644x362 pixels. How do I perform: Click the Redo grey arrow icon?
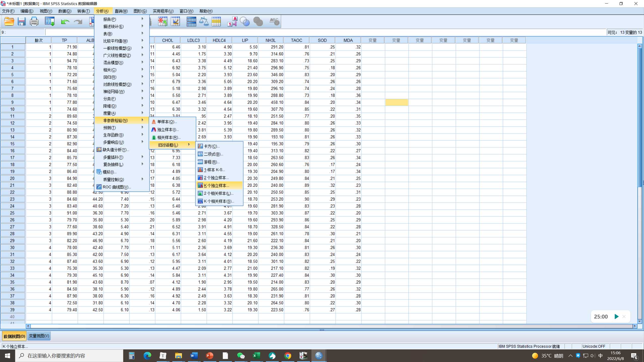coord(78,22)
